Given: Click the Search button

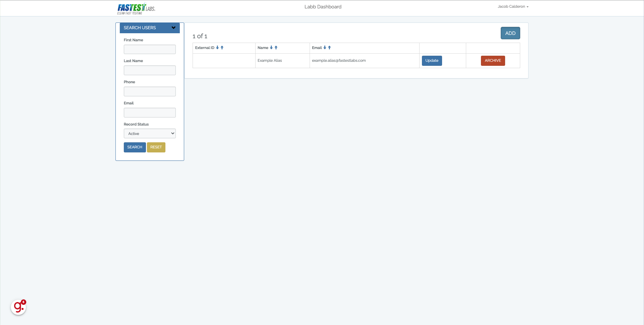Looking at the screenshot, I should 135,147.
